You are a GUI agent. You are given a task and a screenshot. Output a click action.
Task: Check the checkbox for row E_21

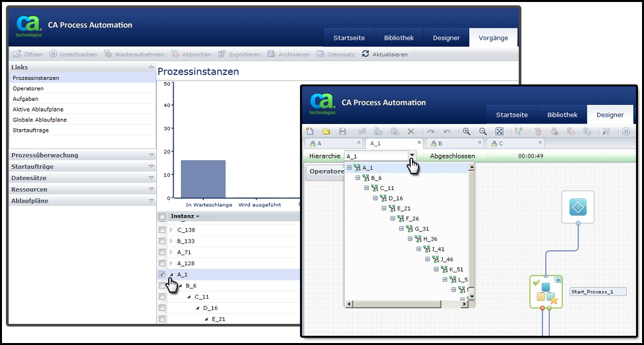coord(162,319)
